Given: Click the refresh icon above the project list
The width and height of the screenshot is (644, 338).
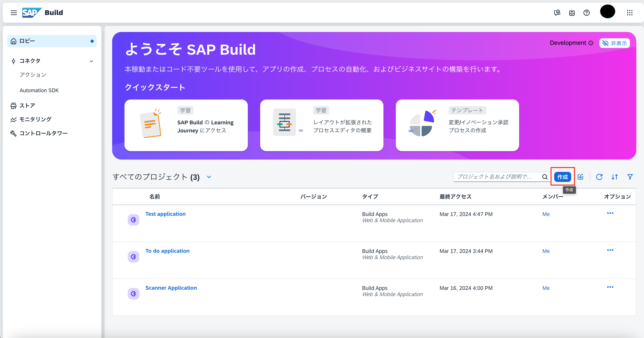Looking at the screenshot, I should (x=599, y=177).
